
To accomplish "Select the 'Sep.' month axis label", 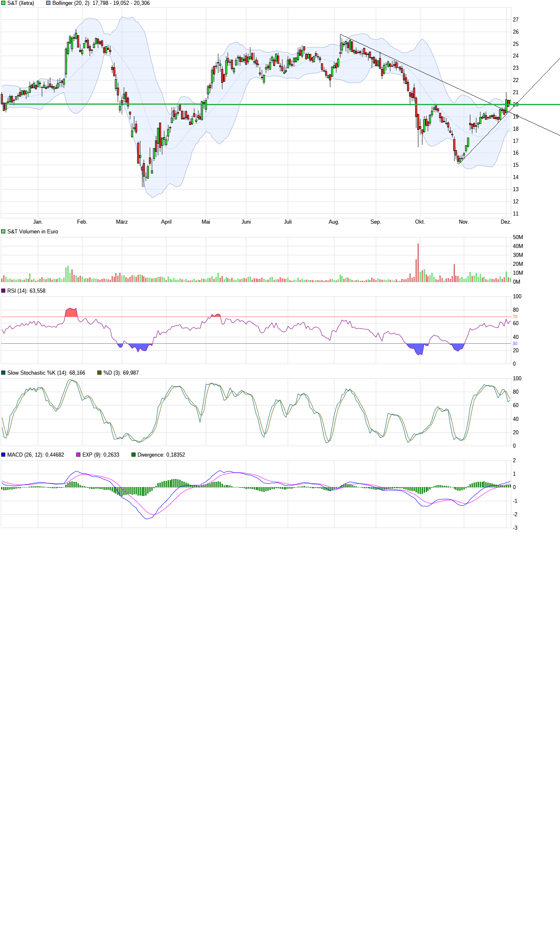I will [376, 222].
